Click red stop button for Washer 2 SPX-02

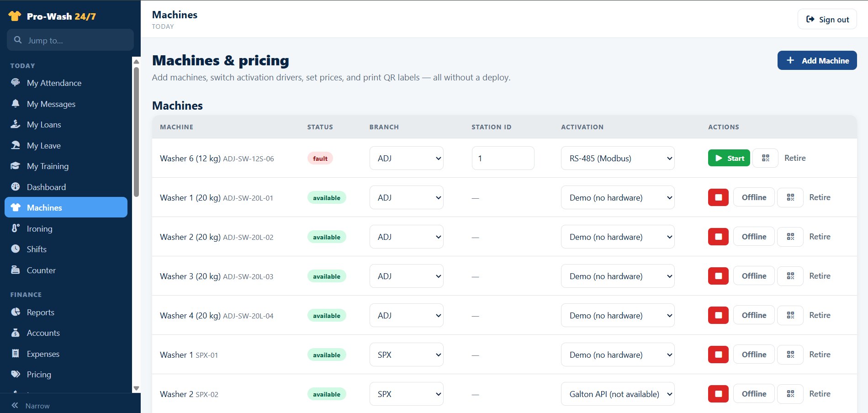[x=718, y=394]
